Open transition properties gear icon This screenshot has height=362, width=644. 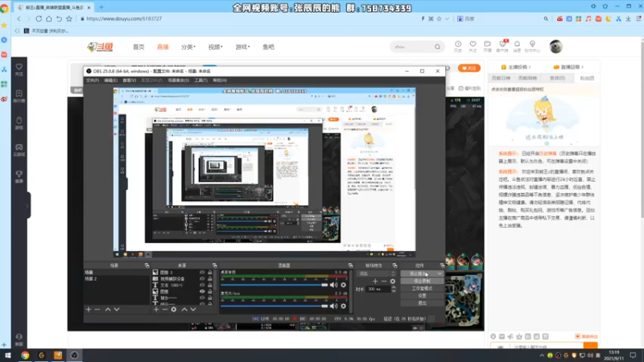(393, 281)
